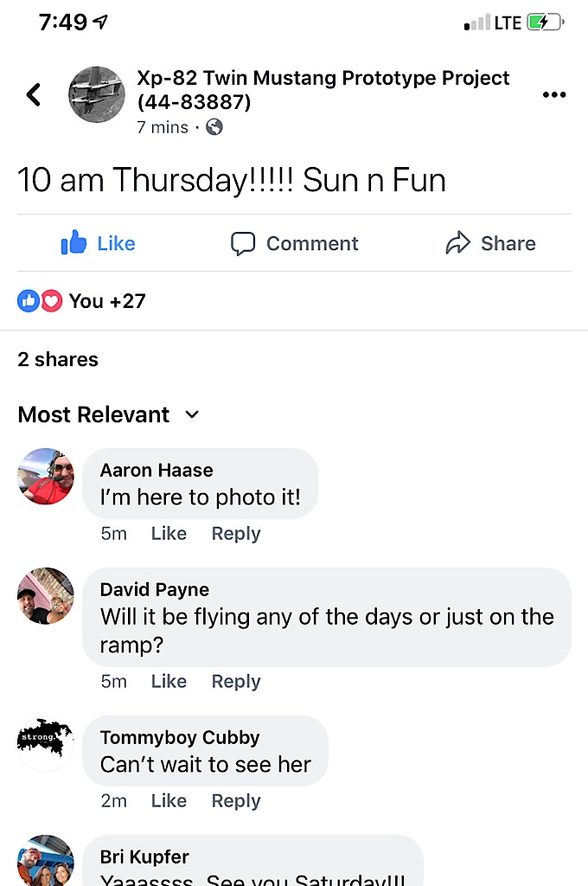Like Tommyboy Cubby's comment
This screenshot has height=886, width=588.
[x=169, y=801]
